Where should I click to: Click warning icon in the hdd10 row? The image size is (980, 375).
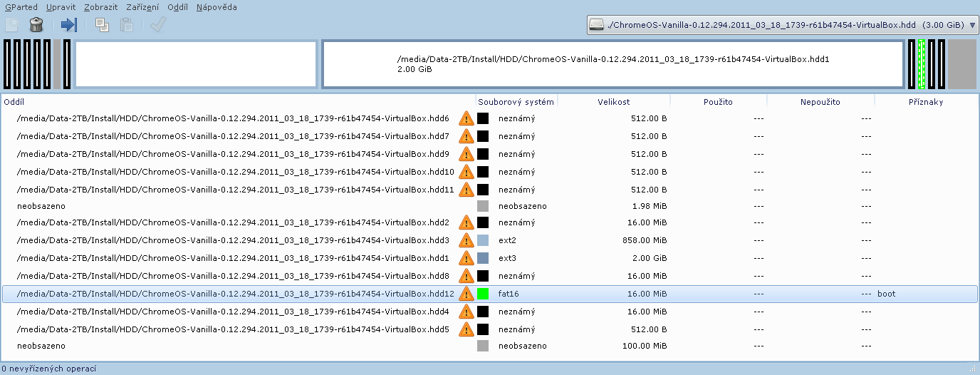[x=466, y=172]
